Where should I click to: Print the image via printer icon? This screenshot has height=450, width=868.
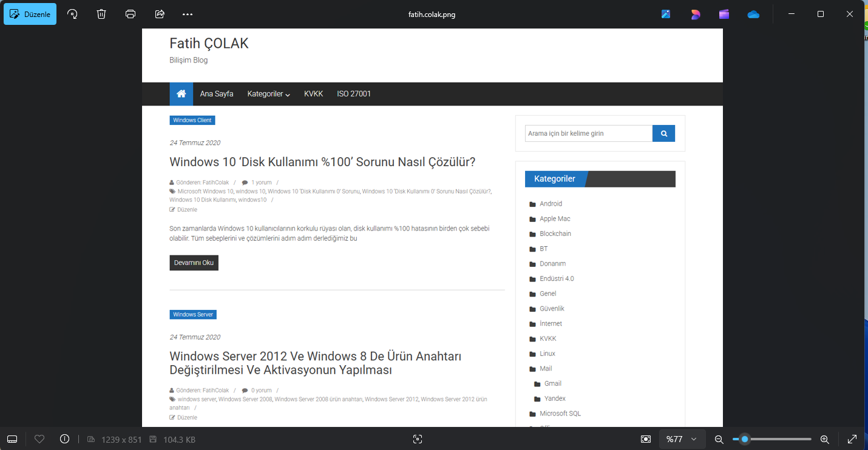tap(131, 14)
